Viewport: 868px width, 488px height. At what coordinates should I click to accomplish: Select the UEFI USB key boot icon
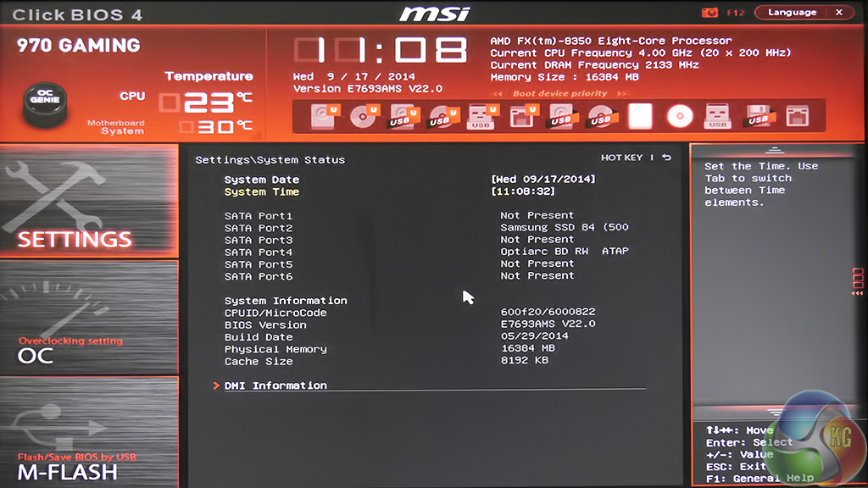point(482,117)
